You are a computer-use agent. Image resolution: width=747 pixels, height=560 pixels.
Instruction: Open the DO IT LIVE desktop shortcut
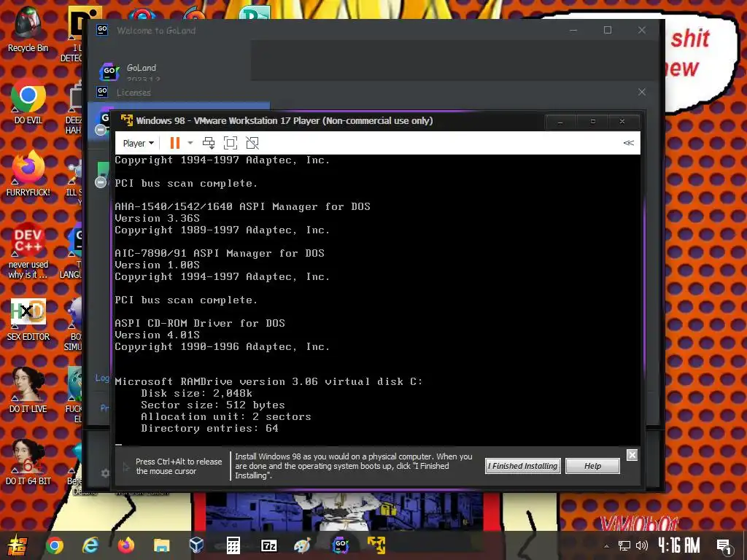click(x=28, y=391)
